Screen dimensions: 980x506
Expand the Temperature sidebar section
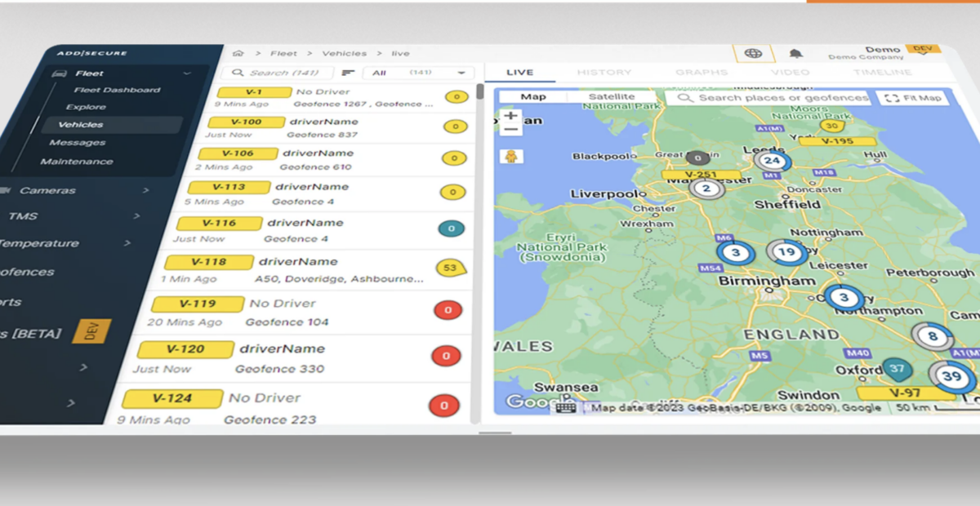[x=65, y=243]
